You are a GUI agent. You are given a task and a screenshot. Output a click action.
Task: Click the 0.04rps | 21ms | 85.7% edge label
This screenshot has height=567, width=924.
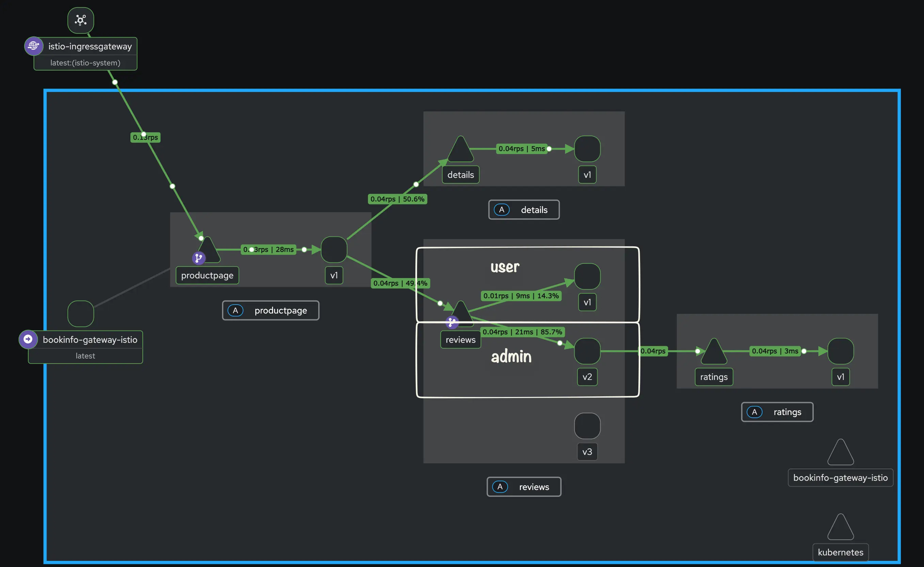[522, 332]
